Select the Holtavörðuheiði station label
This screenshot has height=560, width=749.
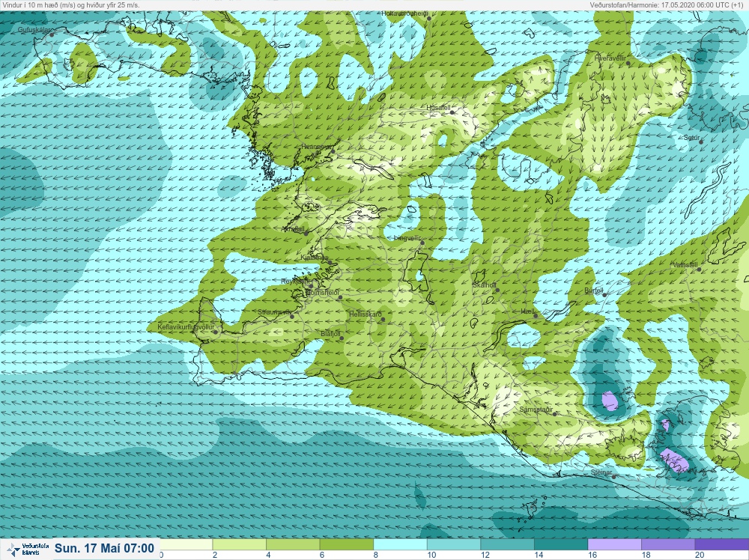[404, 13]
